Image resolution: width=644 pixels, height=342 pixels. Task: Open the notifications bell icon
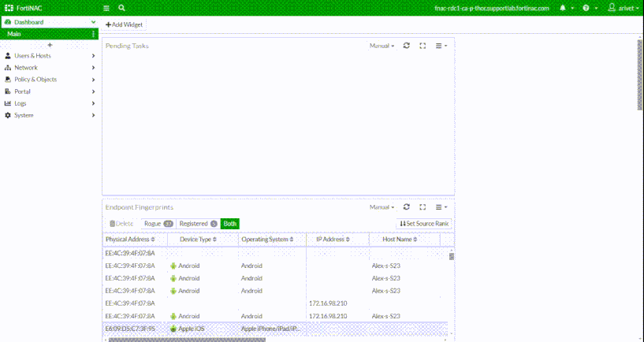(563, 8)
